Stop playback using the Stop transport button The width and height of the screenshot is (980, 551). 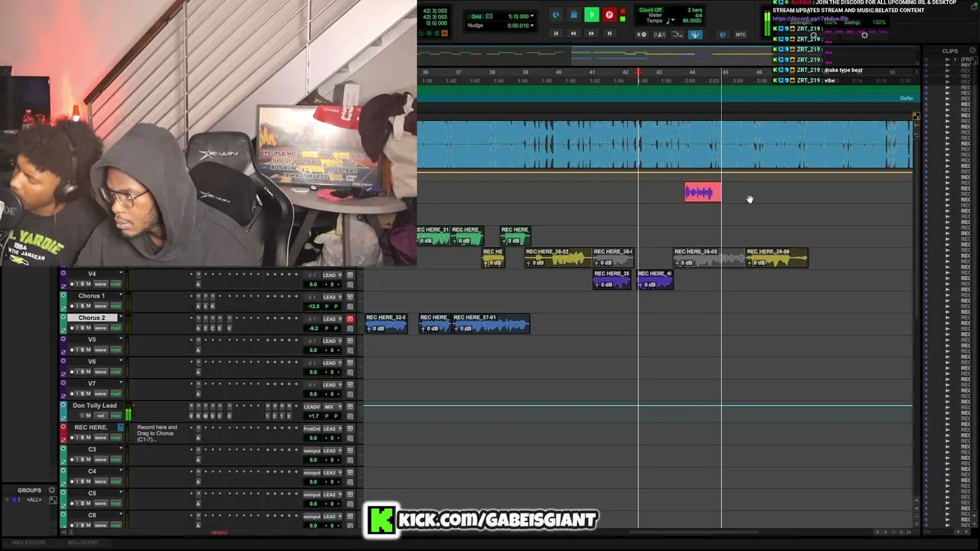coord(573,15)
